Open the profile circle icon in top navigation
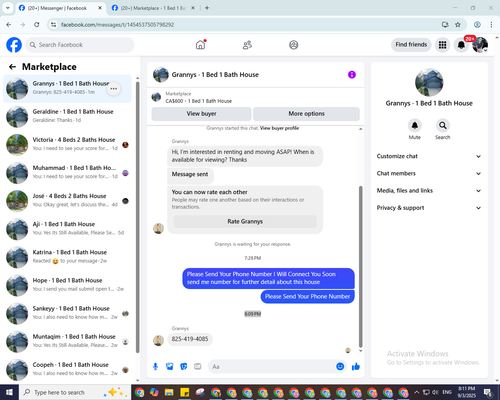The width and height of the screenshot is (500, 400). [294, 45]
